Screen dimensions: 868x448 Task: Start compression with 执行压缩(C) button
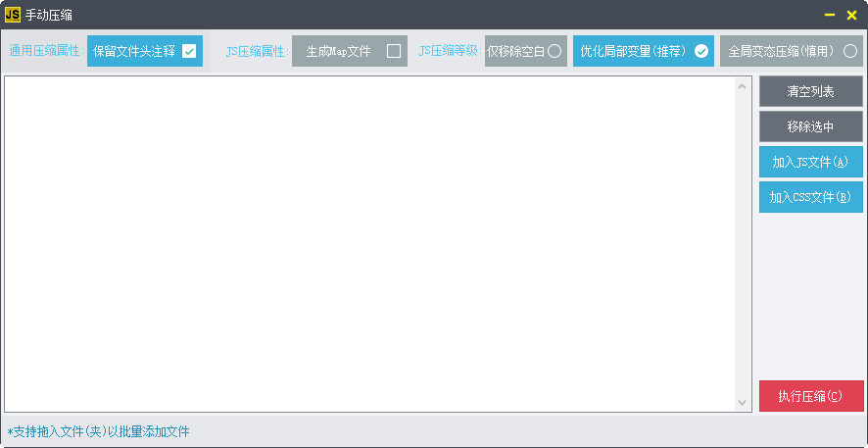(x=811, y=396)
